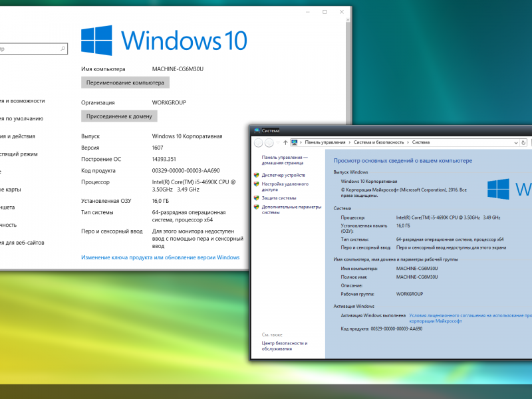Maximize the Settings window
The height and width of the screenshot is (399, 532).
point(325,12)
